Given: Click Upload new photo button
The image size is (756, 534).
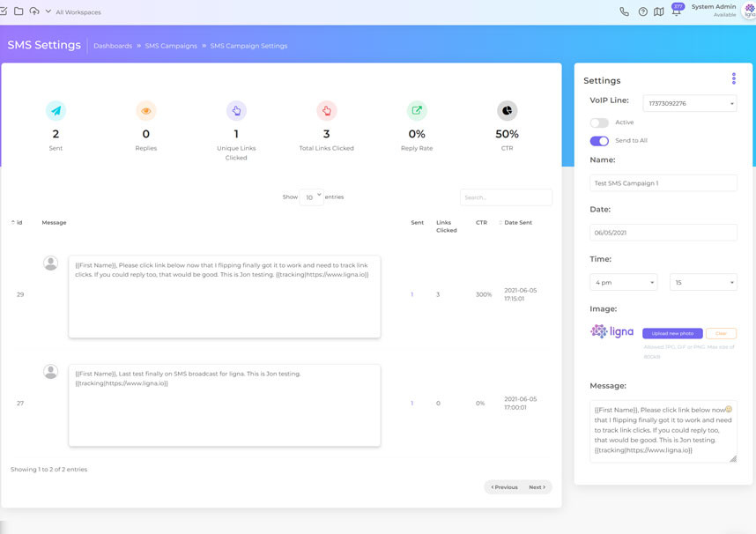Looking at the screenshot, I should point(672,334).
